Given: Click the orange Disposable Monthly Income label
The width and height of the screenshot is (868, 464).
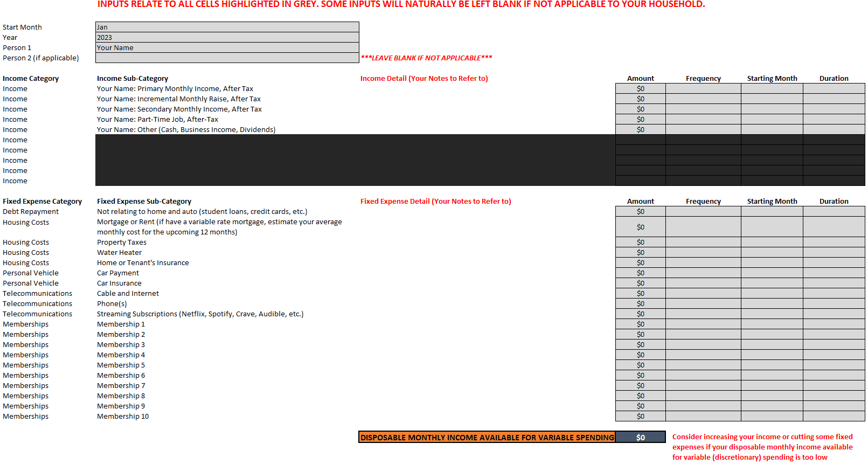Looking at the screenshot, I should pyautogui.click(x=487, y=437).
